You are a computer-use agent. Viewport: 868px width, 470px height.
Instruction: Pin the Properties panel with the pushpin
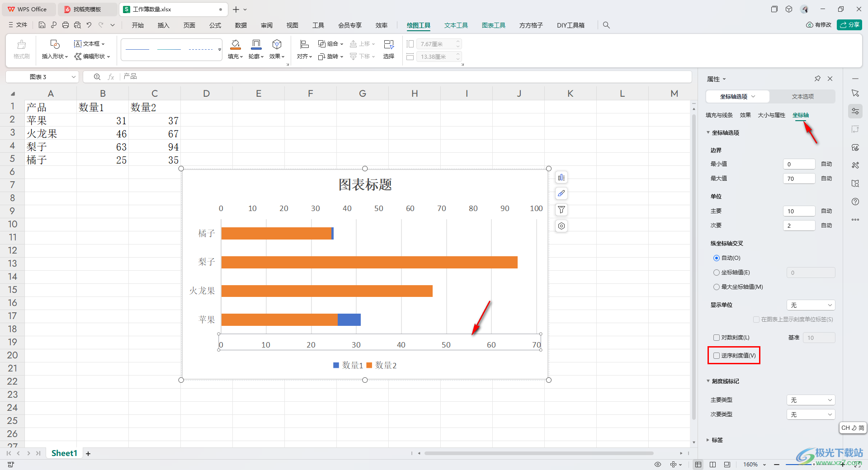[817, 79]
